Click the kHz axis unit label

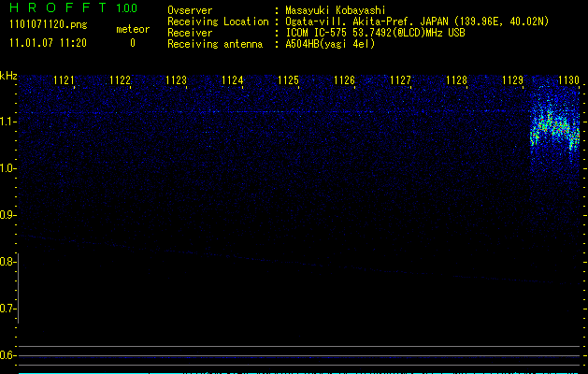tap(8, 76)
